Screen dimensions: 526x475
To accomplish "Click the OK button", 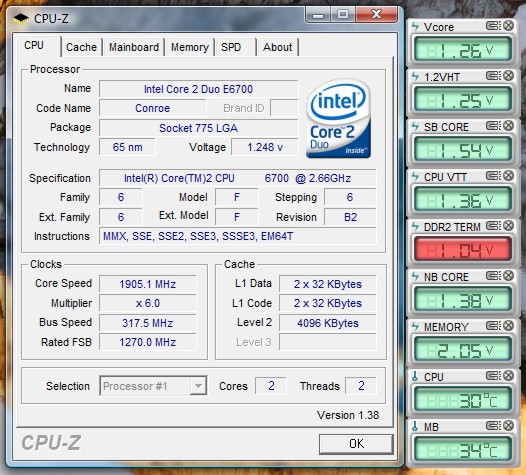I will [x=356, y=444].
